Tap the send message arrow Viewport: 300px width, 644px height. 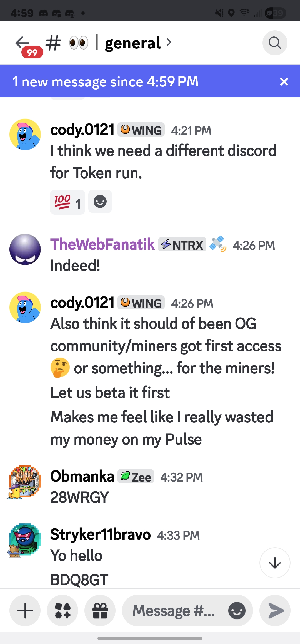[275, 611]
